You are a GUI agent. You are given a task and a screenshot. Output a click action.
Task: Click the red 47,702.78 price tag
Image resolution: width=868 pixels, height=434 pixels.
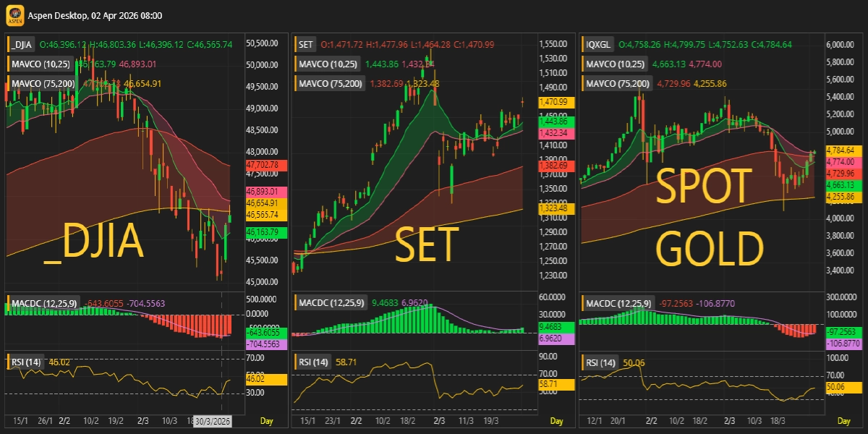tap(267, 166)
